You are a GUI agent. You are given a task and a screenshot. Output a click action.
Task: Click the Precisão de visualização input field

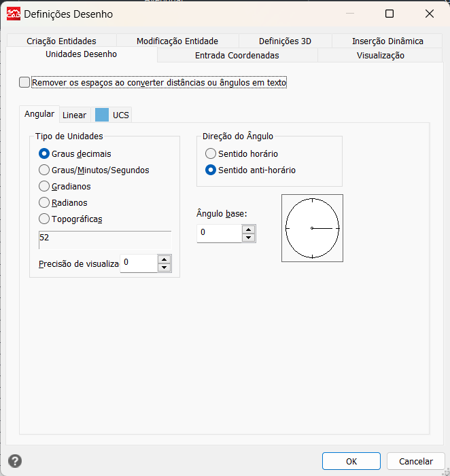coord(139,263)
